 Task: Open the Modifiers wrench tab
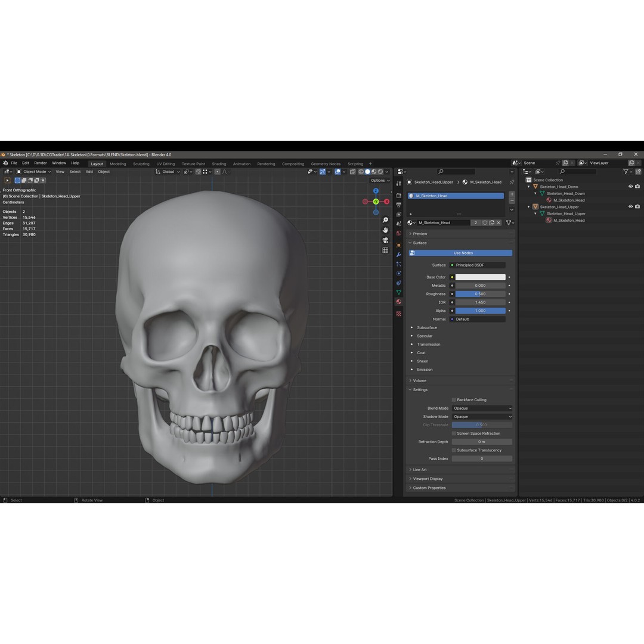[x=398, y=254]
